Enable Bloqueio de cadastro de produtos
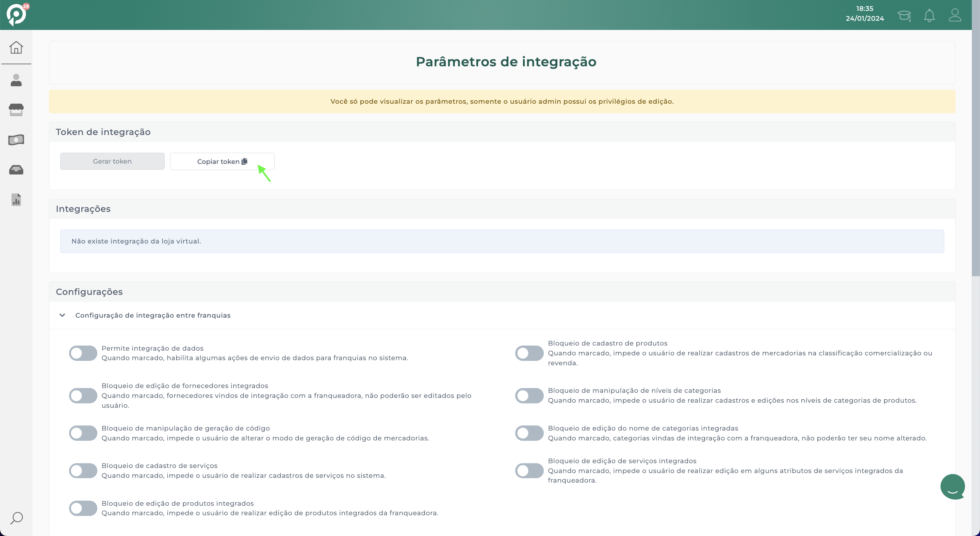Screen dimensions: 980x536 [529, 353]
